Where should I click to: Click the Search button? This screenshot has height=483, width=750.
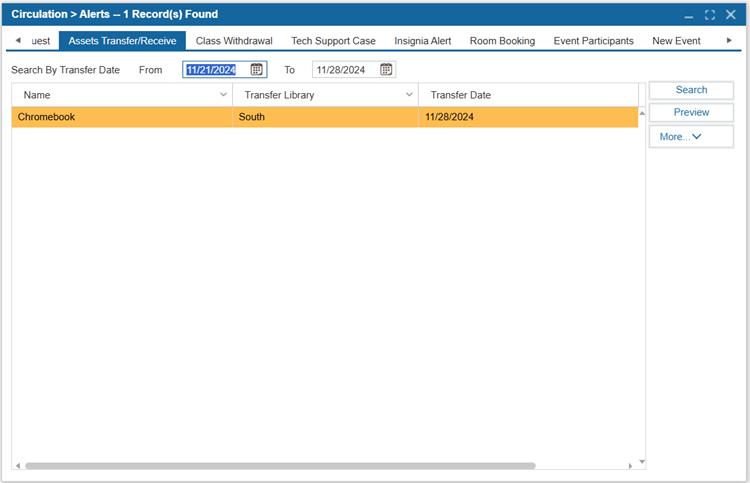coord(691,90)
